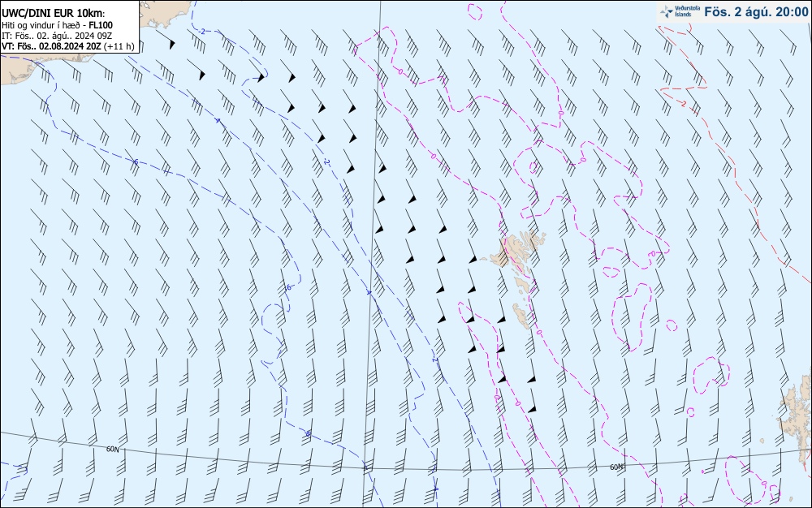The height and width of the screenshot is (508, 812).
Task: Click the "UWC/DINI EUR 10km:" title text
Action: point(54,14)
